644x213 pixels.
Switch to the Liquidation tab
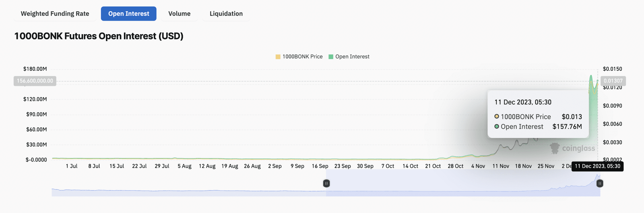tap(226, 14)
